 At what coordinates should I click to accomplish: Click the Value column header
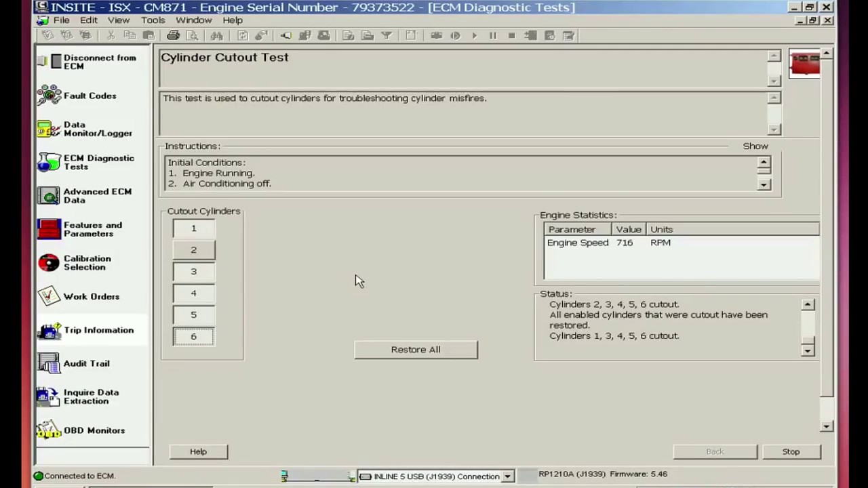point(629,229)
